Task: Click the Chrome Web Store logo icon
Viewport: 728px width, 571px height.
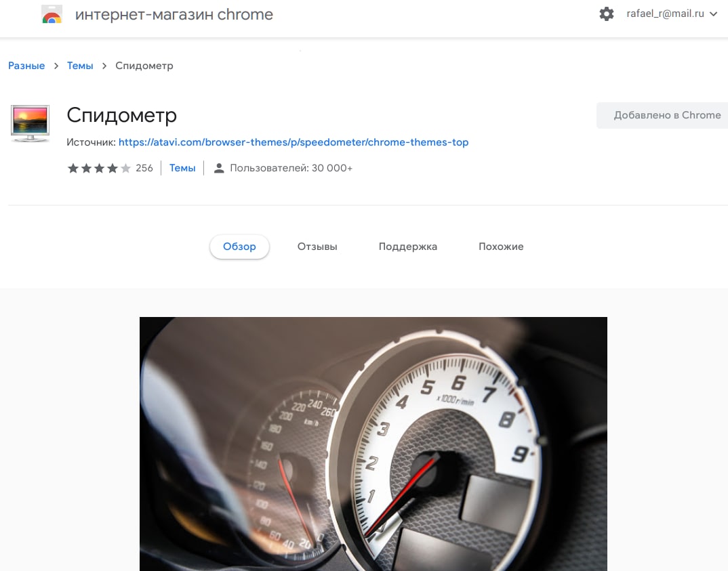Action: (52, 14)
